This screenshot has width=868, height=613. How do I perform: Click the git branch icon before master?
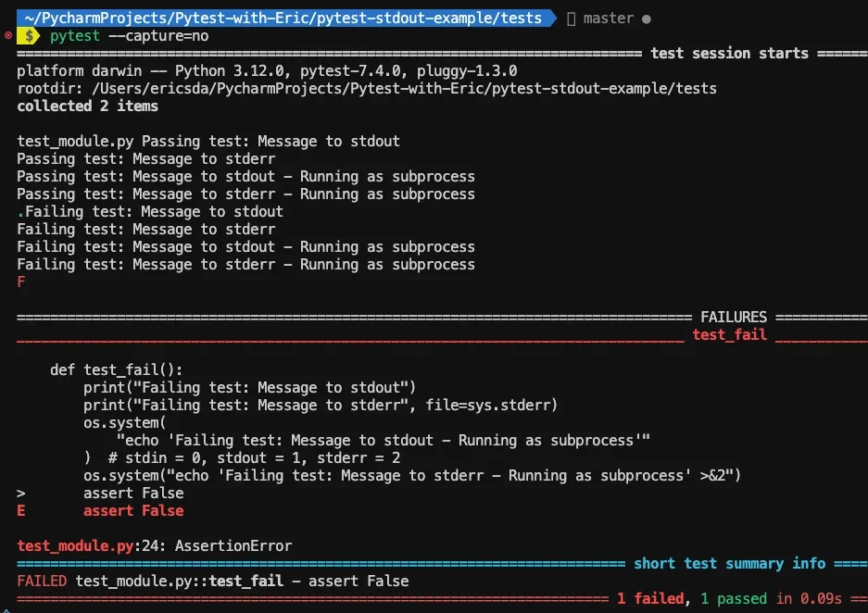tap(572, 19)
